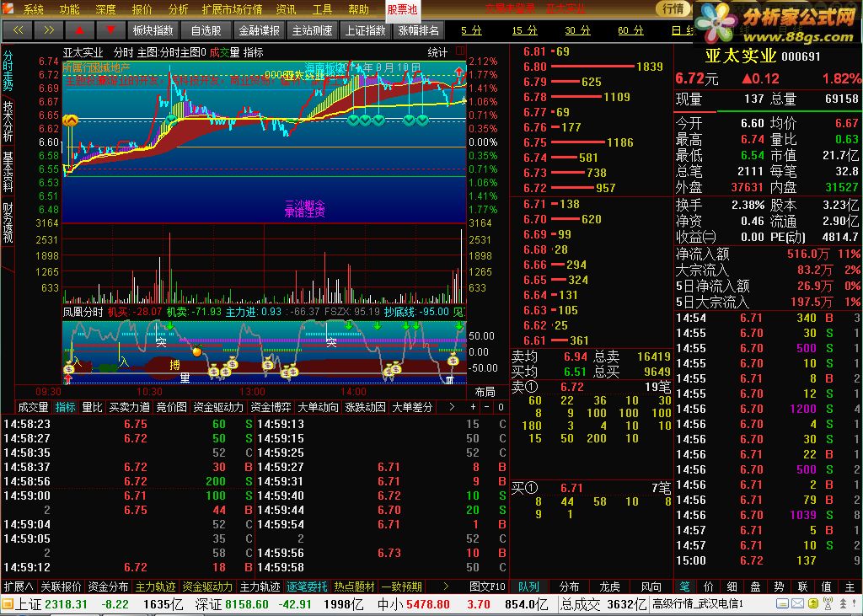The image size is (863, 616).
Task: Click the app logo icon beside 系统
Action: click(x=9, y=9)
